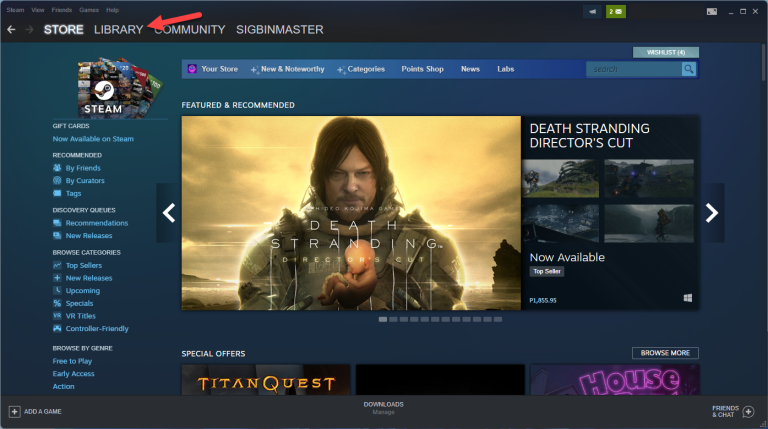Select the first carousel page dot
Screen dimensions: 768x429
[383, 319]
